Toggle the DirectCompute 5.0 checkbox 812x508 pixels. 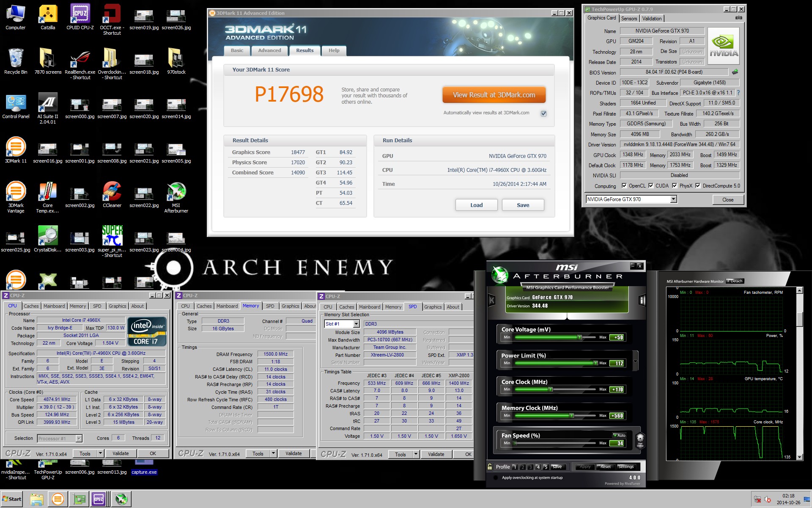[x=698, y=185]
